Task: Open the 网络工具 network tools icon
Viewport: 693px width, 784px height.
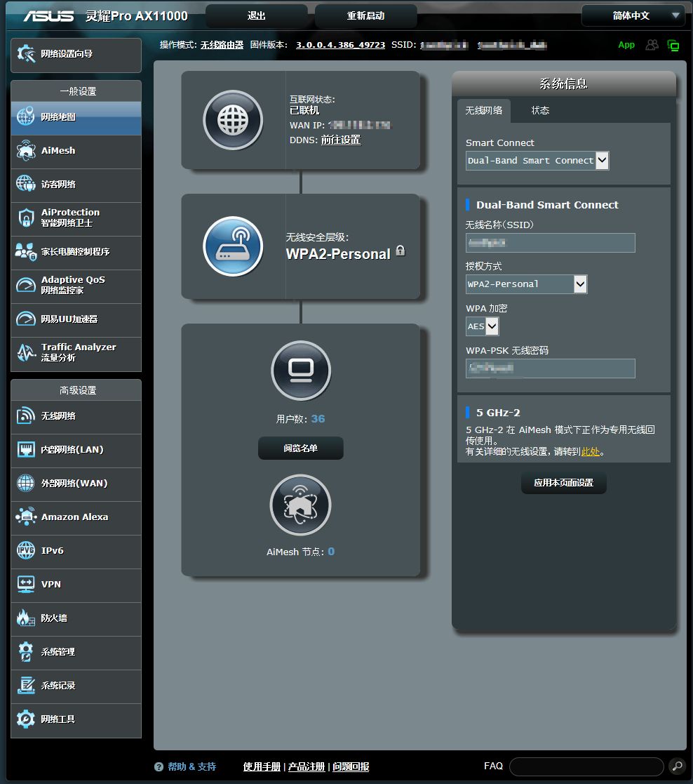Action: (x=26, y=719)
